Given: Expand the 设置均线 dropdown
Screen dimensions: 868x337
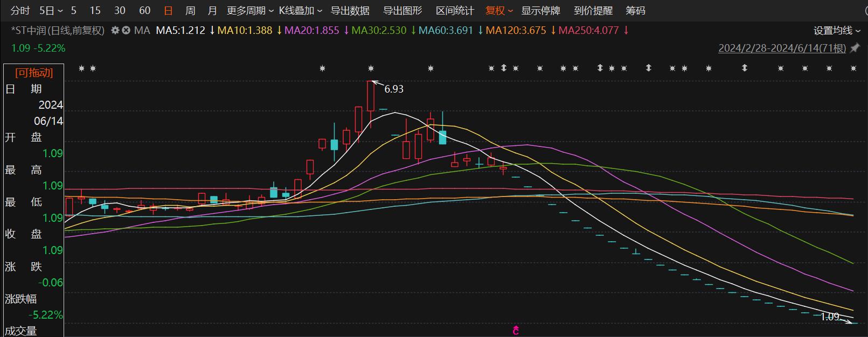Looking at the screenshot, I should (x=837, y=31).
